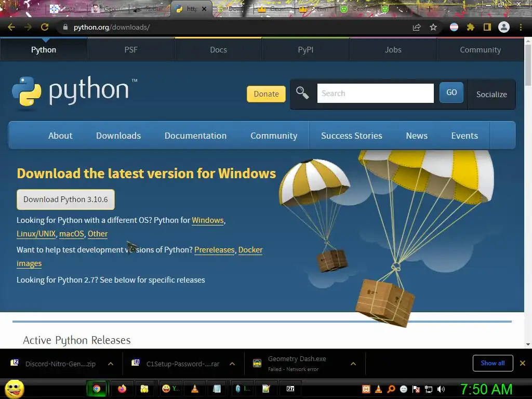Go back to the previous page
532x399 pixels.
(11, 27)
